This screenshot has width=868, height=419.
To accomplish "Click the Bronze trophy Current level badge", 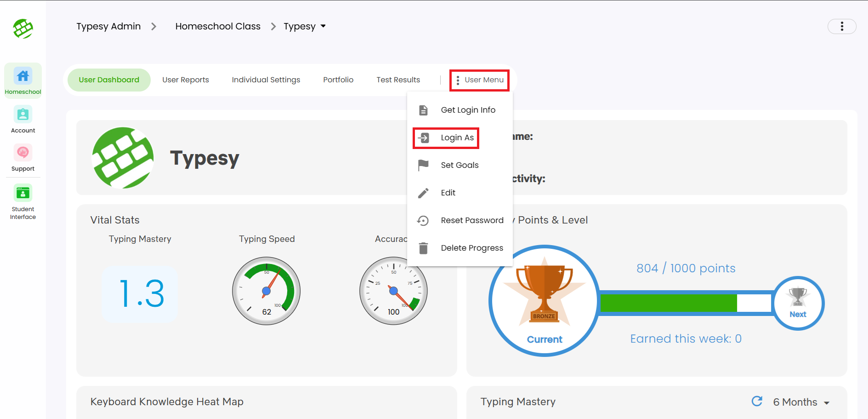I will click(x=544, y=301).
